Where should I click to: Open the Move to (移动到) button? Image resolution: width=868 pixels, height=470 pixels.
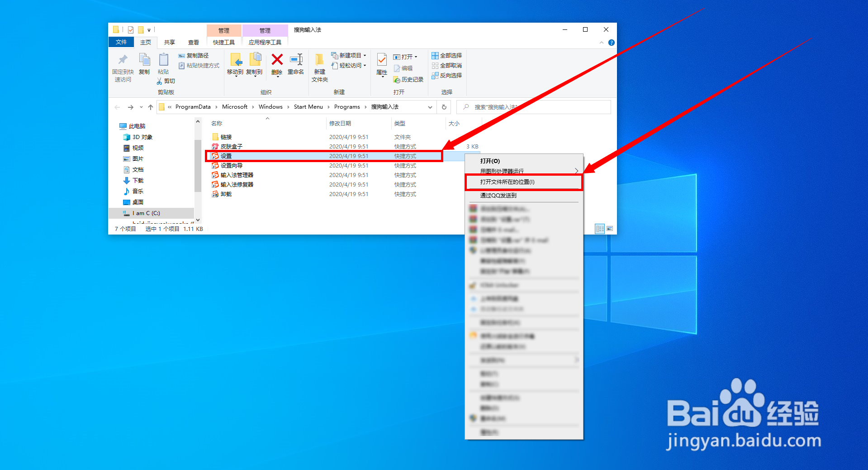pos(235,64)
